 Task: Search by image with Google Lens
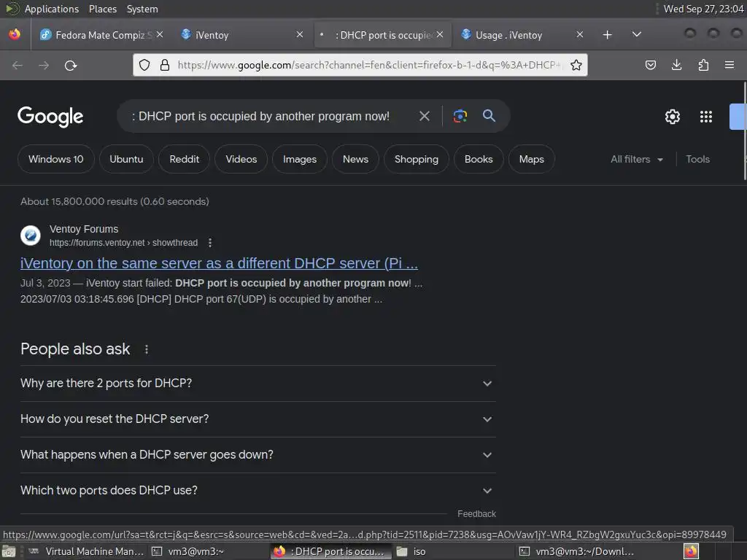[x=460, y=116]
